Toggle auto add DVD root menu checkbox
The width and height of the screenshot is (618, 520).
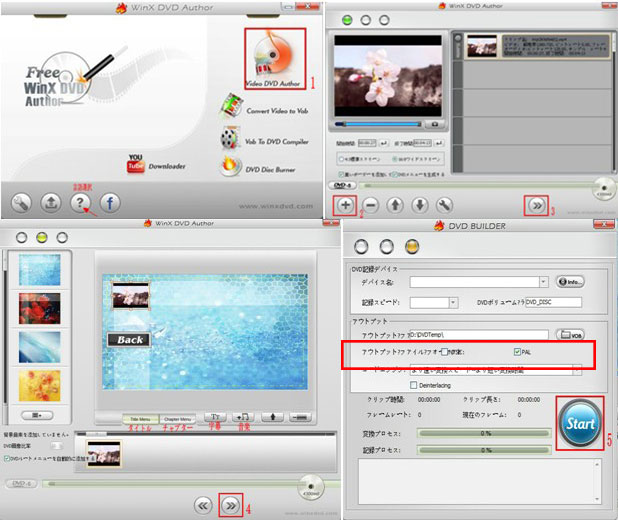pos(7,458)
